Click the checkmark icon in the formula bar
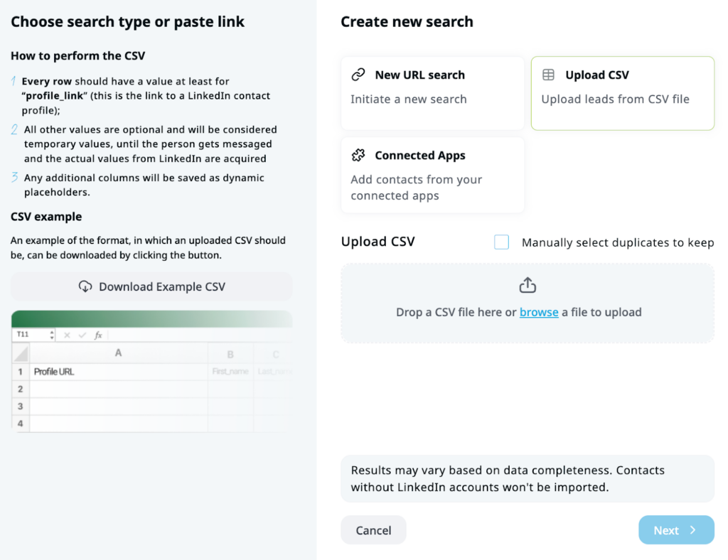This screenshot has height=560, width=728. tap(82, 335)
